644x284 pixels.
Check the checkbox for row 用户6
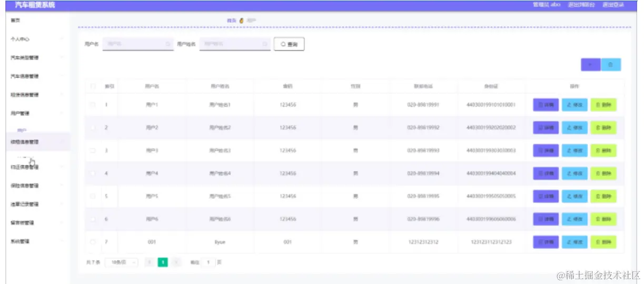tap(93, 219)
